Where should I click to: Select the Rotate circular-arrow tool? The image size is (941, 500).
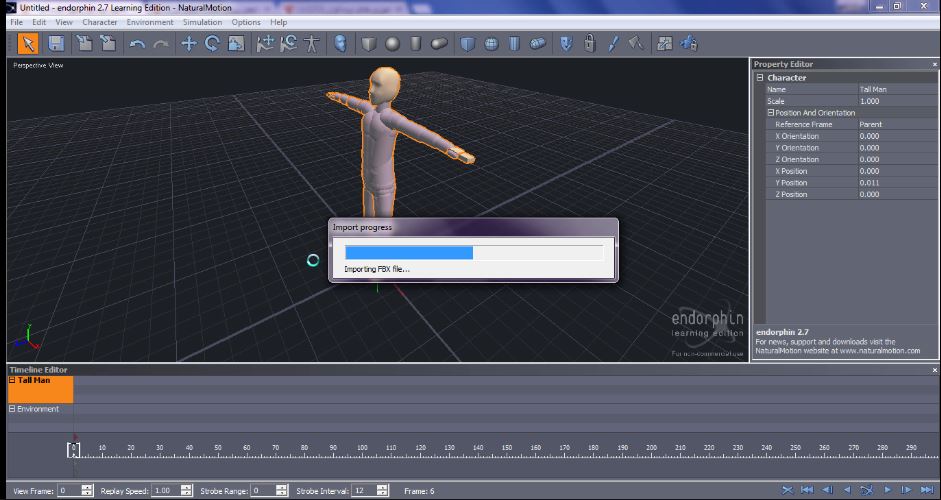click(x=212, y=44)
